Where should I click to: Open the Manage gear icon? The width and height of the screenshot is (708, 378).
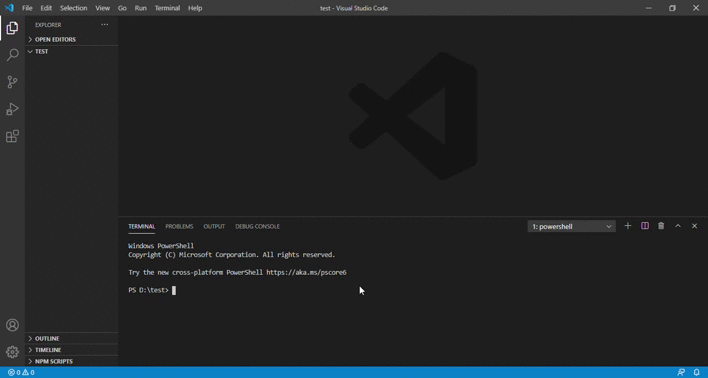pyautogui.click(x=12, y=352)
